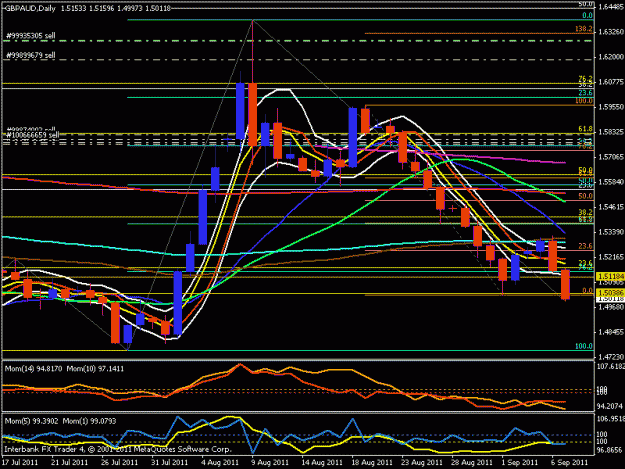The image size is (625, 469).
Task: Click the Mom(5) 99.3902 indicator label
Action: (31, 421)
